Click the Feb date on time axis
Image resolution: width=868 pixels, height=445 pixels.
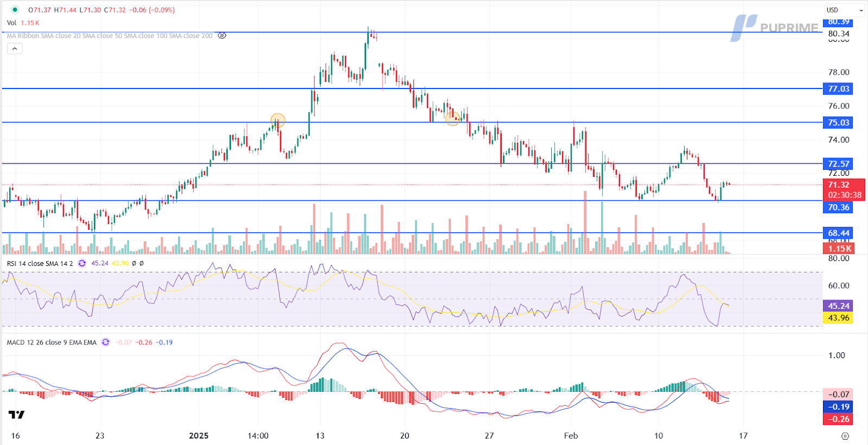(571, 436)
